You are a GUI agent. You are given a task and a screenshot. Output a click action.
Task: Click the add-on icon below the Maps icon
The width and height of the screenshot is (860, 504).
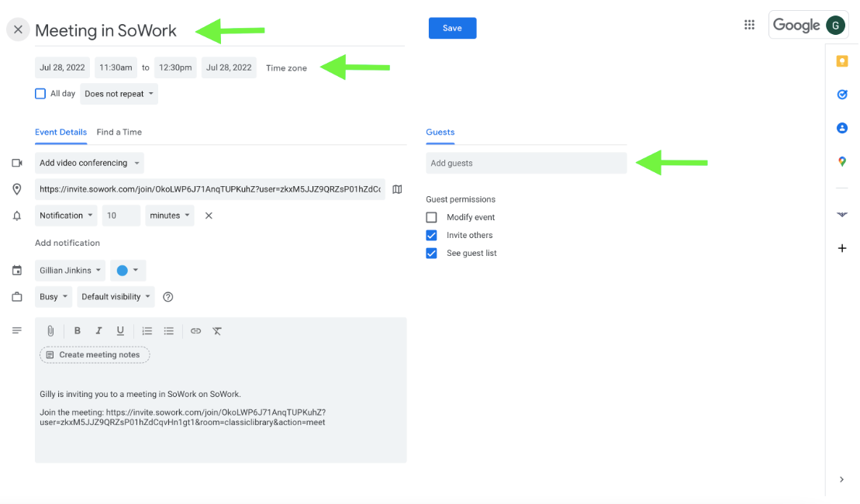(842, 215)
